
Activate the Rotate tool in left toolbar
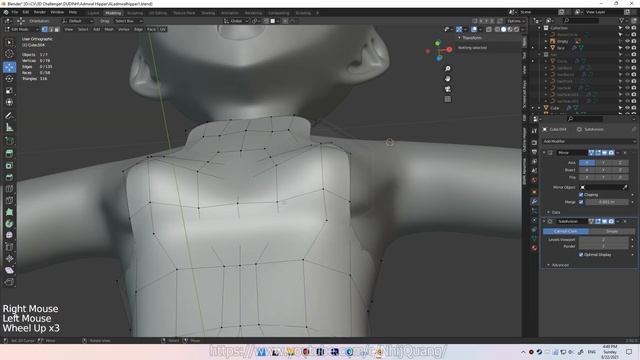[x=9, y=78]
